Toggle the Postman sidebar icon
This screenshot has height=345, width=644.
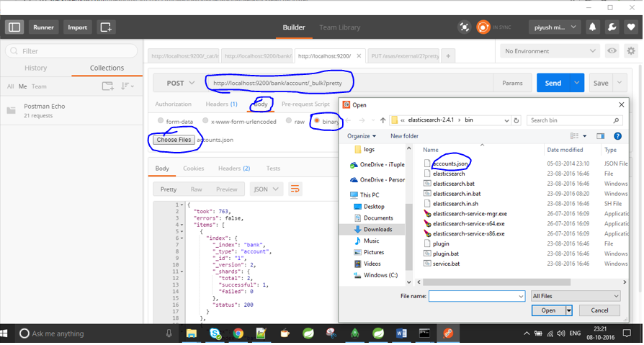(14, 27)
